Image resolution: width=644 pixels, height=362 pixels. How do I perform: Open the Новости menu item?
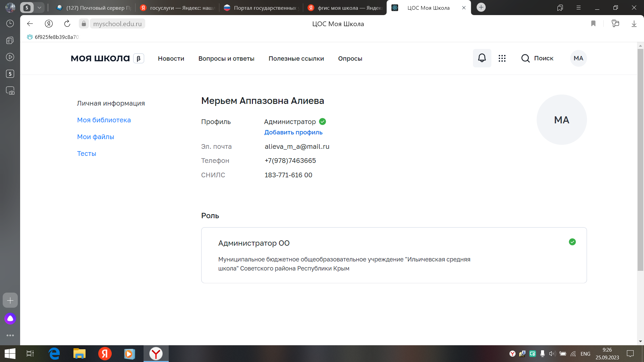click(171, 58)
